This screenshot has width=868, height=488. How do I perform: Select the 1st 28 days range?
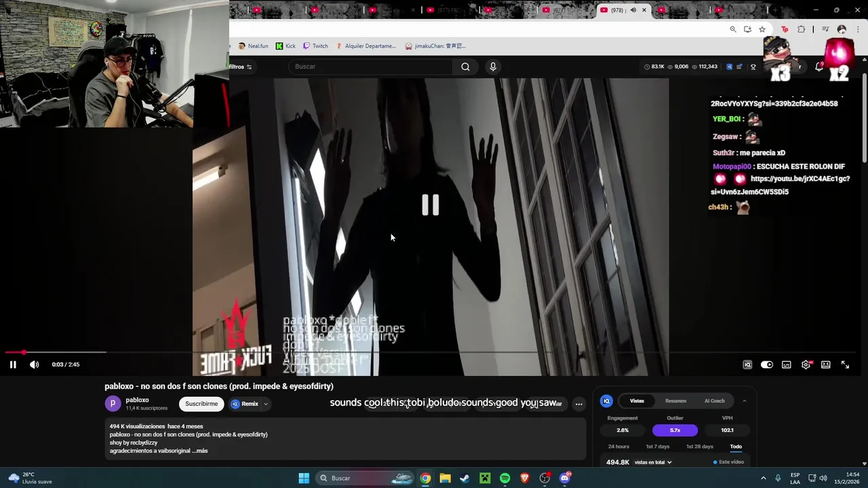coord(699,447)
